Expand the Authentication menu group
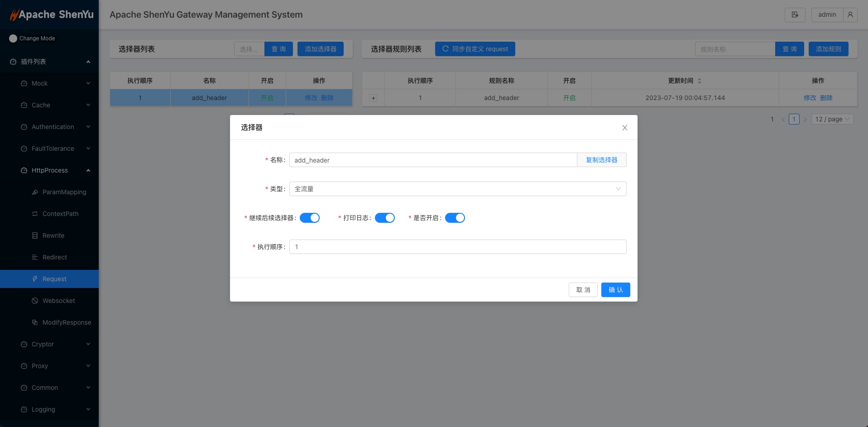Image resolution: width=868 pixels, height=427 pixels. [53, 127]
